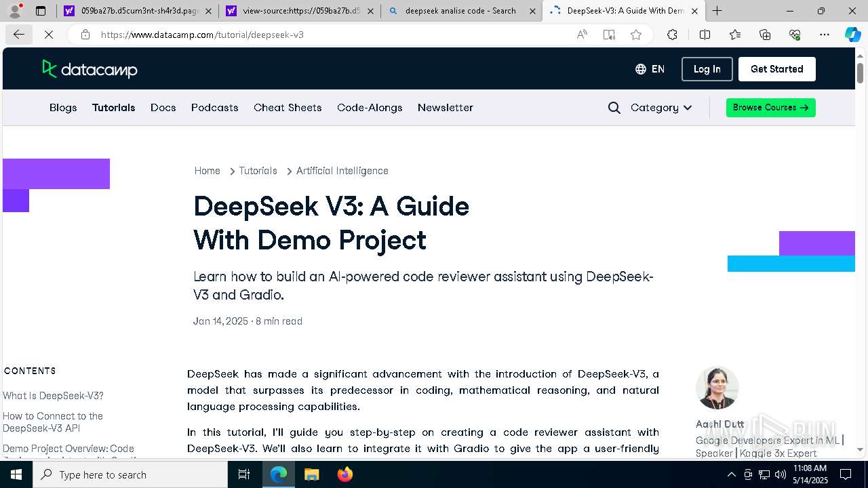Open the EN language selector
The height and width of the screenshot is (488, 868).
click(x=650, y=69)
